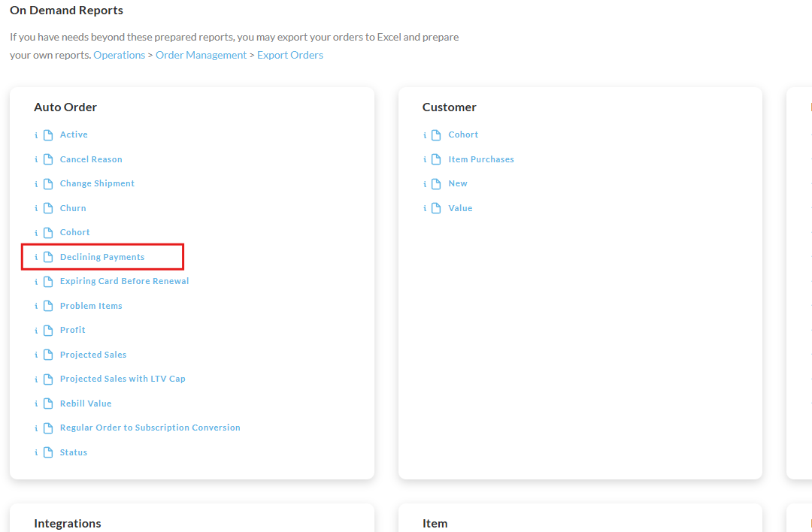
Task: Click the document icon for Expiring Card Before Renewal
Action: pyautogui.click(x=48, y=282)
